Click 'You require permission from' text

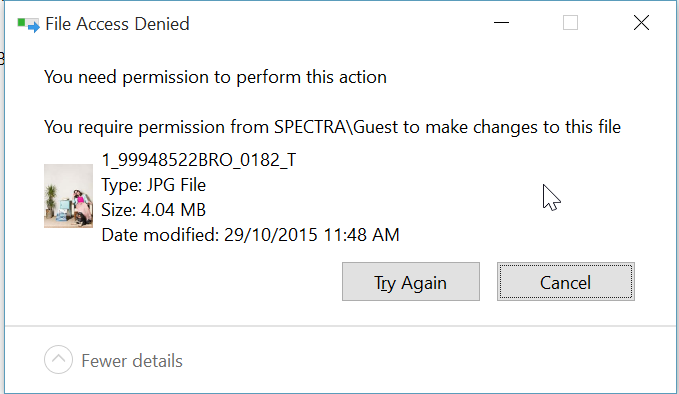(x=157, y=127)
